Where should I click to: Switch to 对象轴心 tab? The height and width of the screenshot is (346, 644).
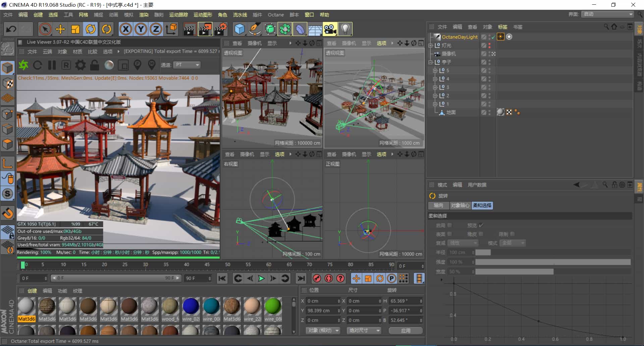460,206
